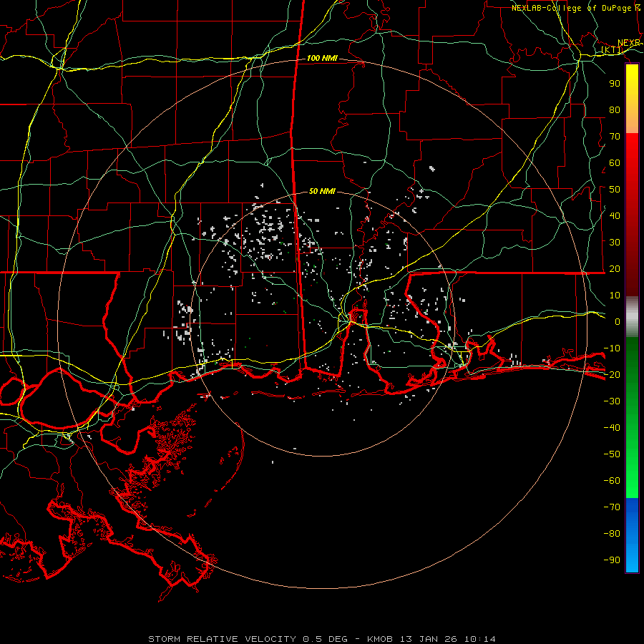Click the -20 value on the velocity scale
The height and width of the screenshot is (644, 644).
pyautogui.click(x=612, y=374)
